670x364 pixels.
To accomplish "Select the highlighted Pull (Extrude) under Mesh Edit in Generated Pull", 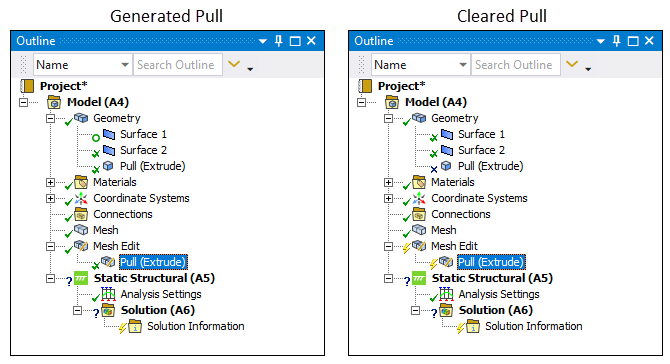I will [153, 262].
